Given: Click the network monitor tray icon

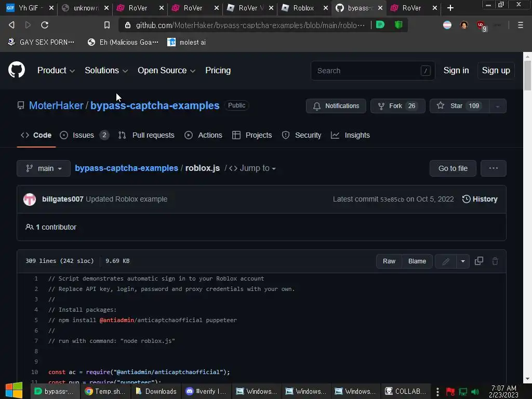Looking at the screenshot, I should [463, 392].
